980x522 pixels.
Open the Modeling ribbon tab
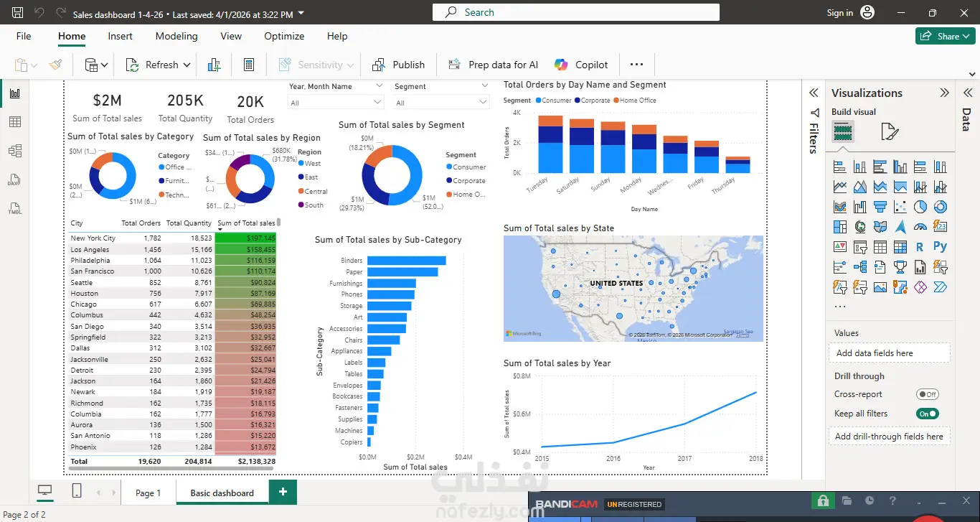point(176,36)
